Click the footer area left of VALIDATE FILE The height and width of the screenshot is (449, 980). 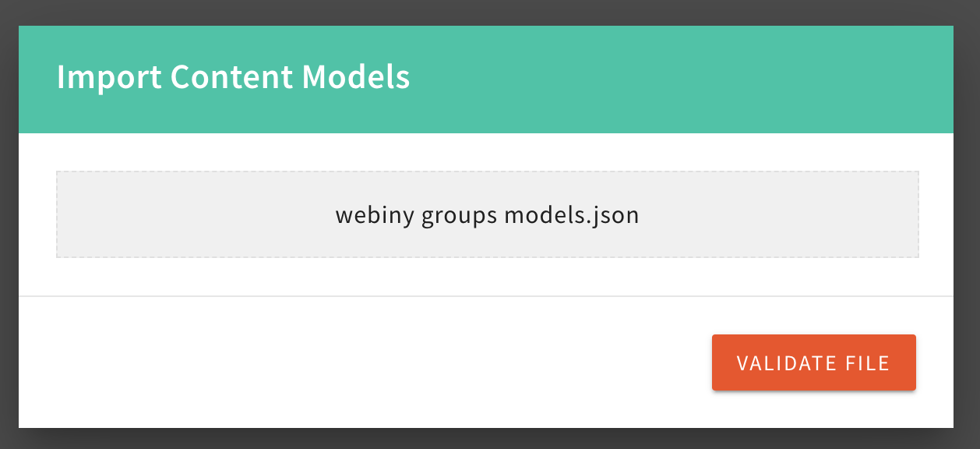351,362
